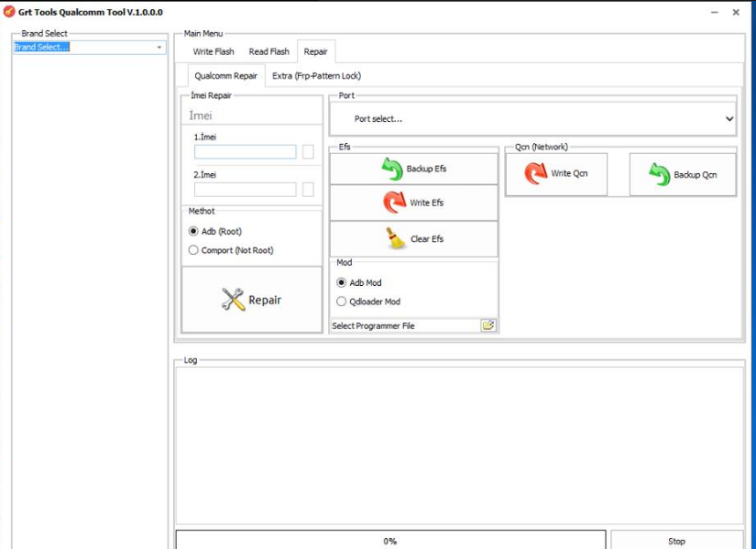756x549 pixels.
Task: Click the Stop button
Action: click(x=677, y=541)
